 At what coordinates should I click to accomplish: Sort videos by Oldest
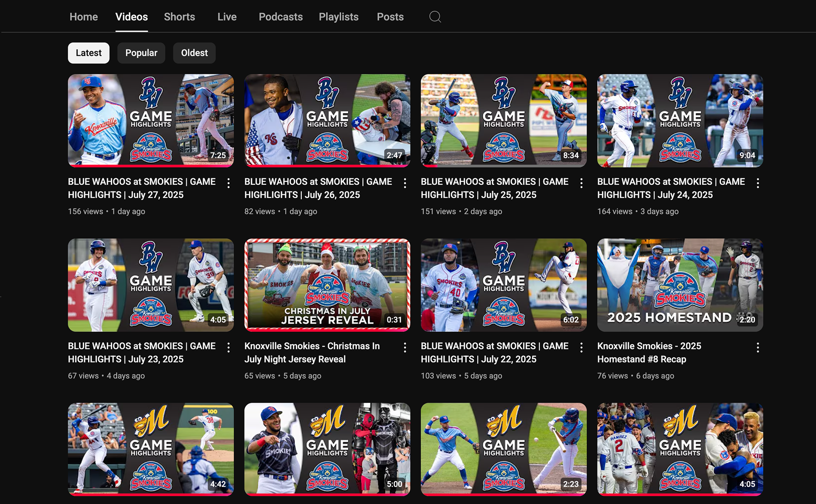(x=194, y=53)
